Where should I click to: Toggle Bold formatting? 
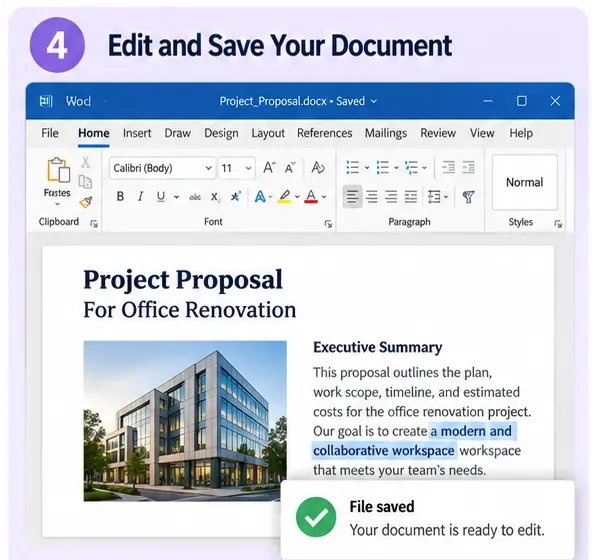point(120,196)
